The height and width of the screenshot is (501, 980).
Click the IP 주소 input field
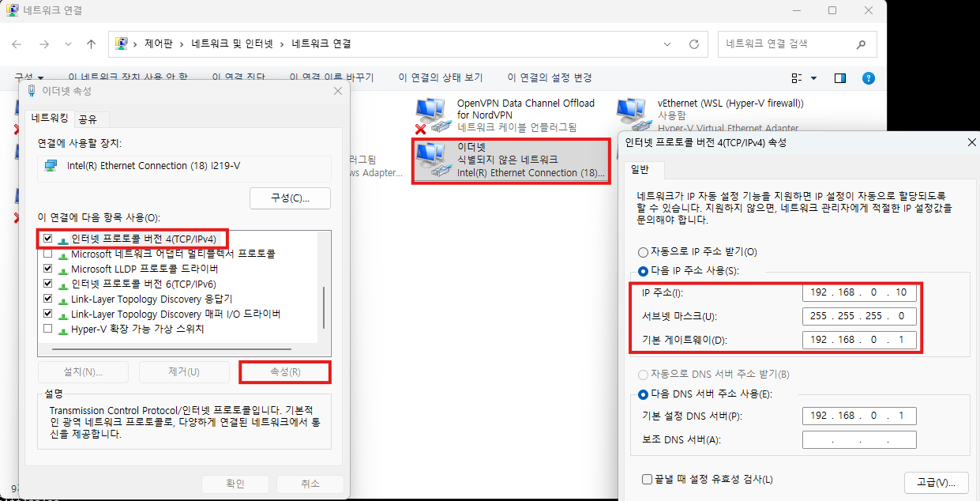click(x=859, y=292)
